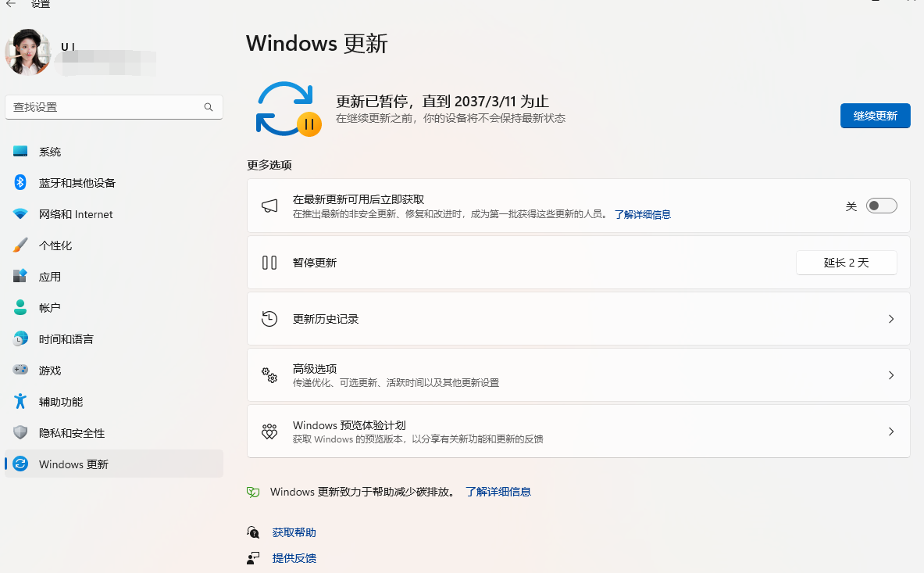This screenshot has height=573, width=924.
Task: Click the 暂停更新 label
Action: click(315, 263)
